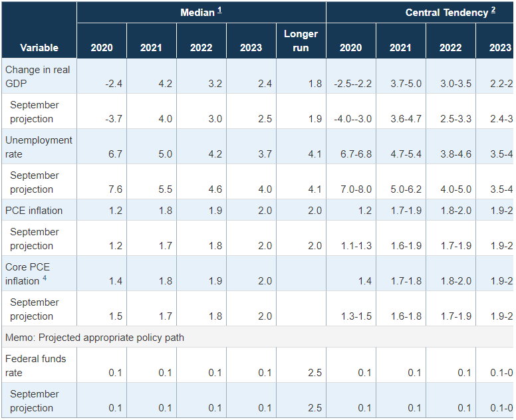
Task: Select GDP September projection range 3.6-4.7
Action: point(406,119)
